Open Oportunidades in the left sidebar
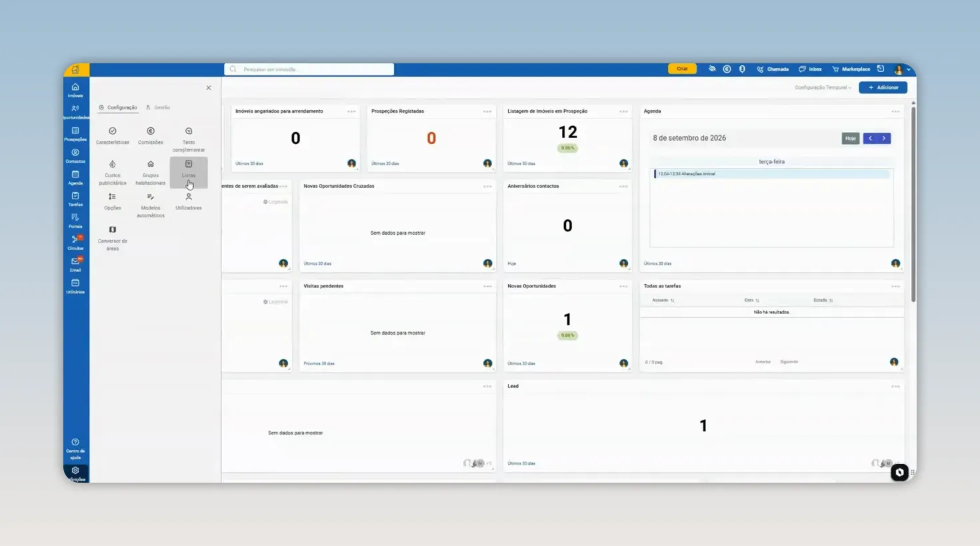This screenshot has width=980, height=546. point(75,111)
